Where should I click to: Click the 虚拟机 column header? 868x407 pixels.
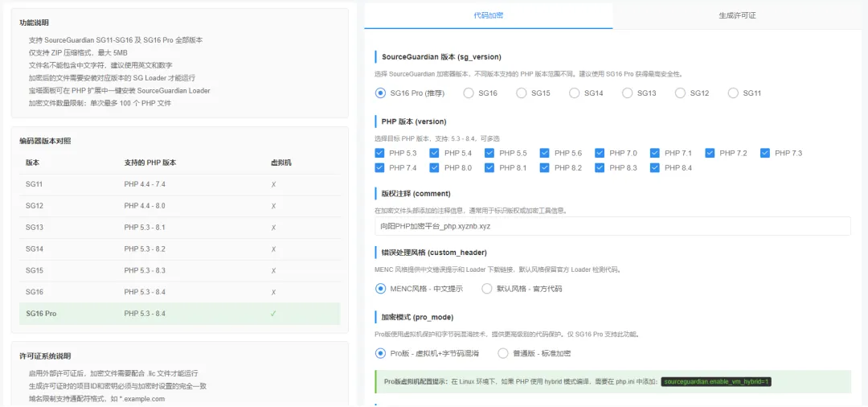coord(280,162)
